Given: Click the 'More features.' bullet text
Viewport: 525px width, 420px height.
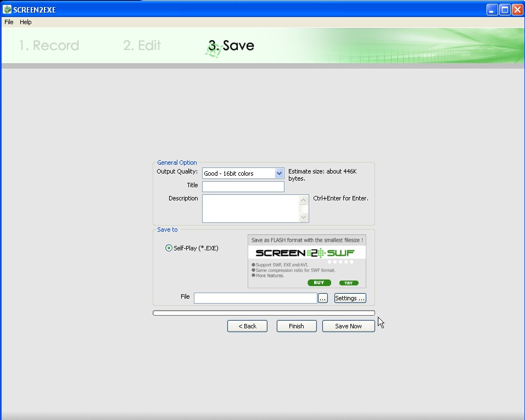Looking at the screenshot, I should pyautogui.click(x=270, y=276).
